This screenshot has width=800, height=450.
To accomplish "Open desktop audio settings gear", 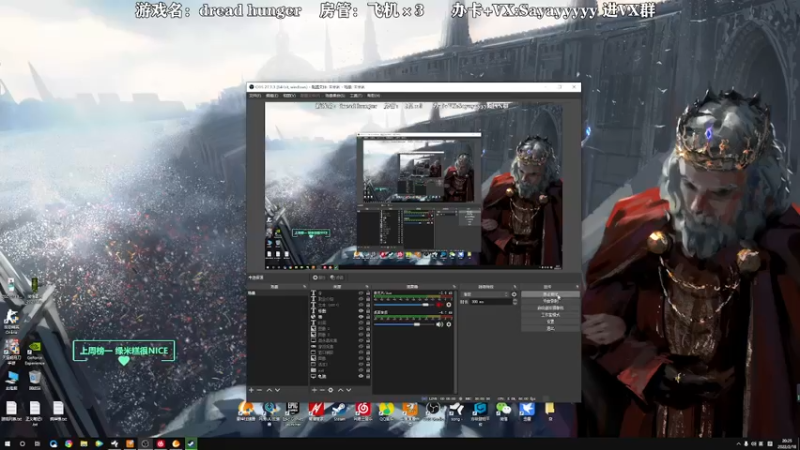I will 449,324.
